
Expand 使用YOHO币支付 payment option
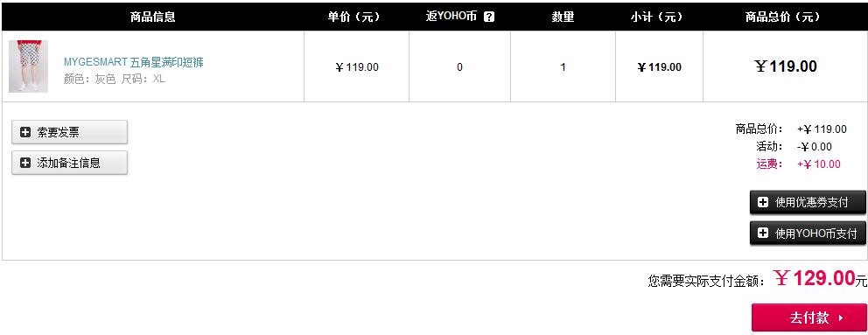[808, 234]
